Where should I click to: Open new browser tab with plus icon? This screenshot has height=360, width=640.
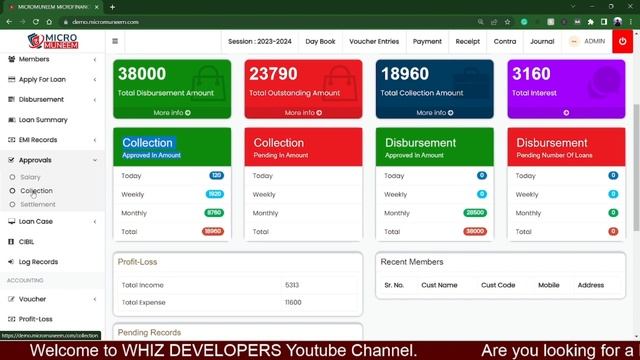pos(112,7)
